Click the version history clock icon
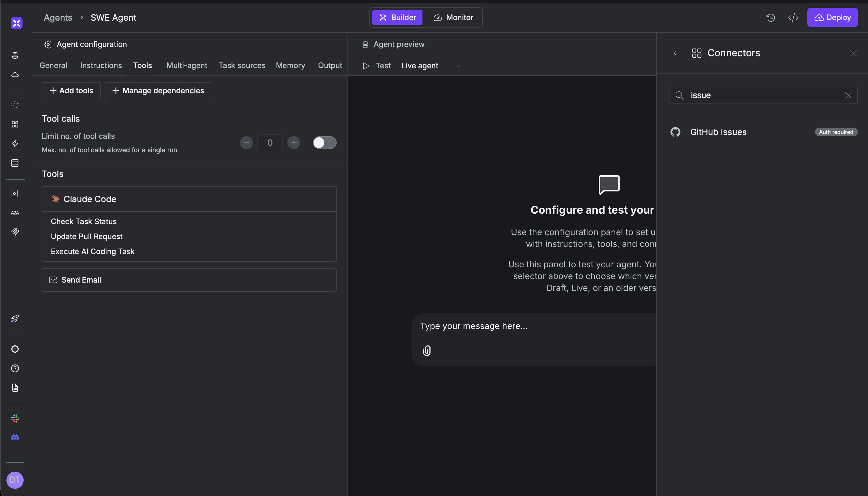Viewport: 868px width, 496px height. (771, 17)
